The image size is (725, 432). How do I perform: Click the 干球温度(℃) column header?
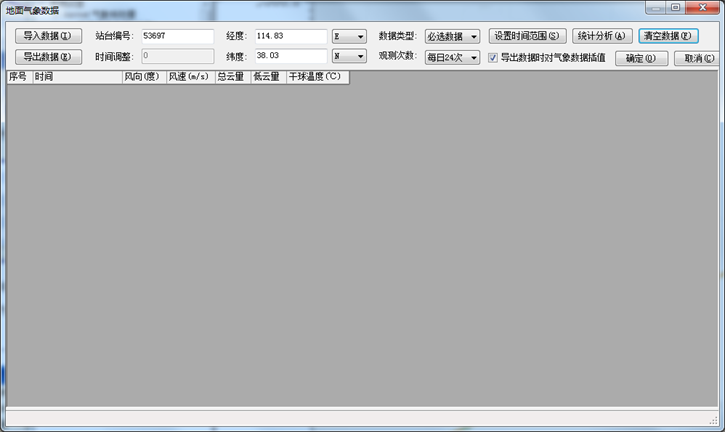316,77
